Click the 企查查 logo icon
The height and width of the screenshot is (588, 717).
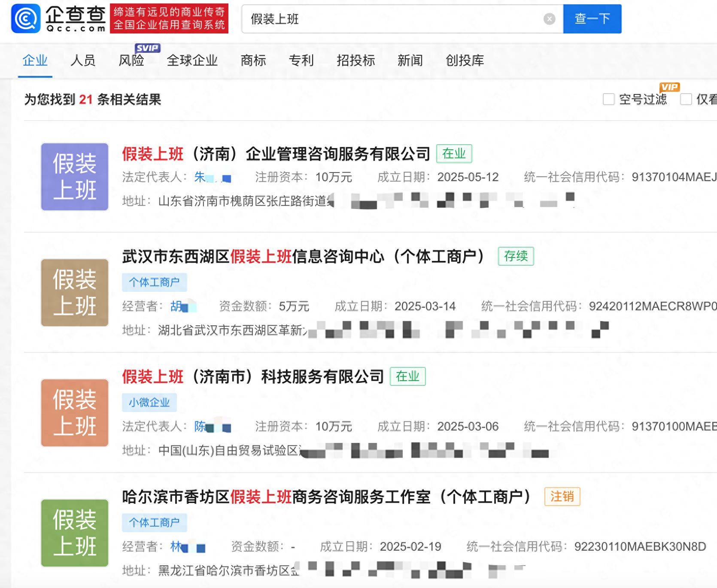(x=26, y=19)
